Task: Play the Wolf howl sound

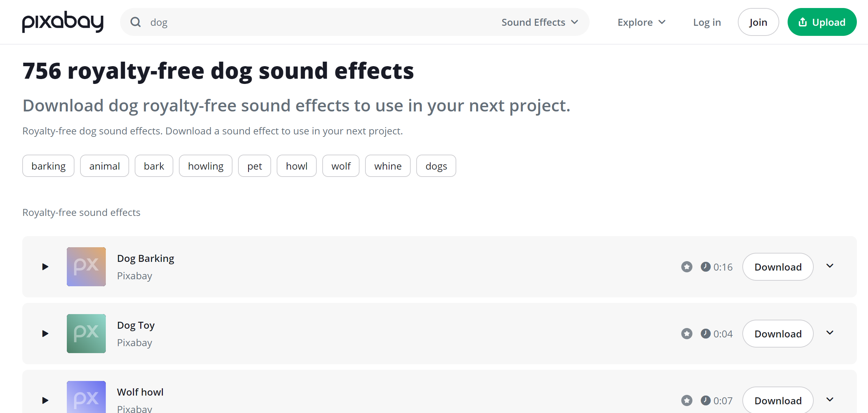Action: click(45, 400)
